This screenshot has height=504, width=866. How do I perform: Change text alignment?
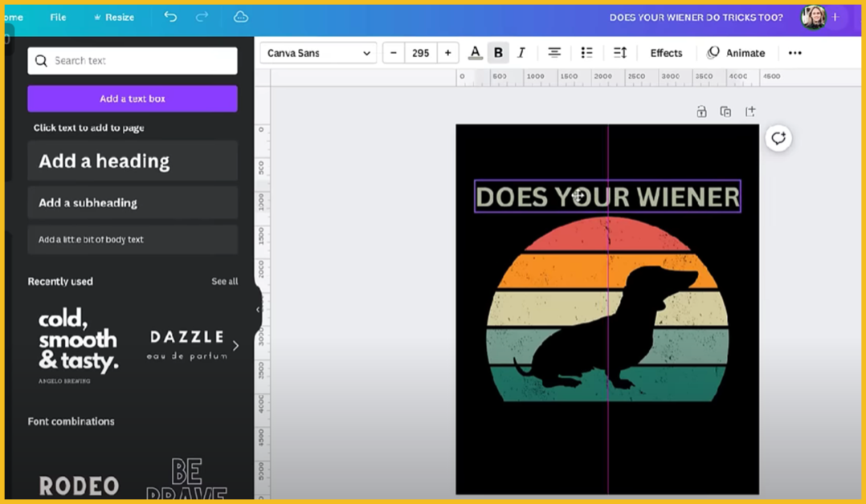pos(554,53)
